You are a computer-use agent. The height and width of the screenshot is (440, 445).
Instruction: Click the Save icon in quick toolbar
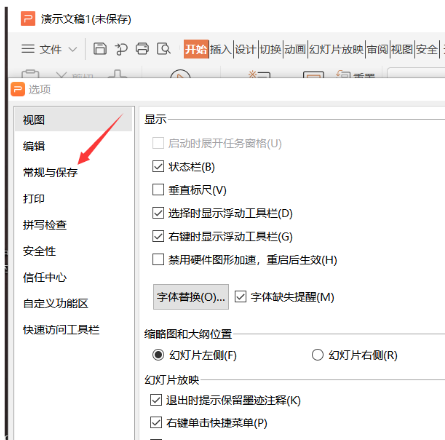tap(100, 49)
